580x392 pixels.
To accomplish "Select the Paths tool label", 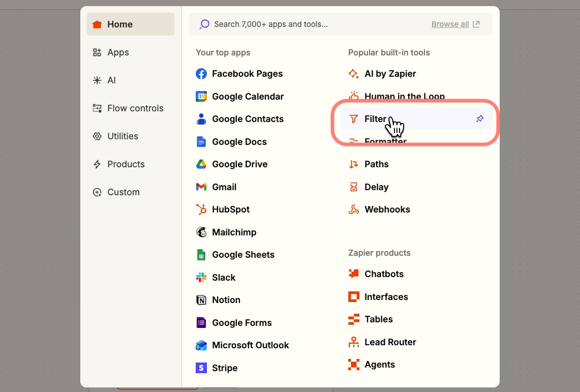I will pos(377,164).
